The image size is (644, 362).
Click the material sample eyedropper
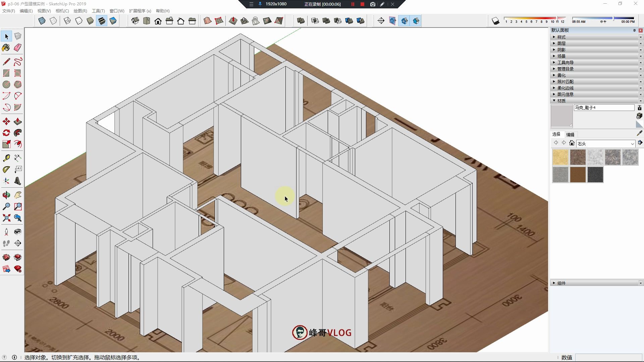(x=640, y=133)
